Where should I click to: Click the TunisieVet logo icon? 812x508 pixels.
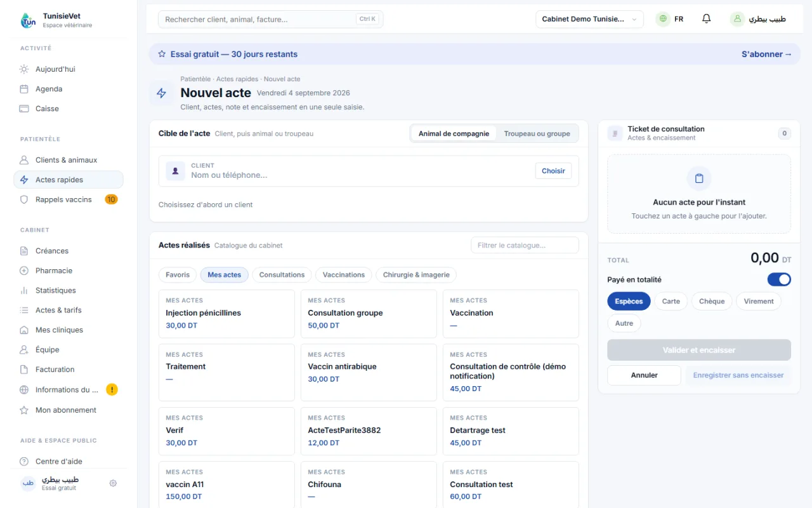pos(29,20)
